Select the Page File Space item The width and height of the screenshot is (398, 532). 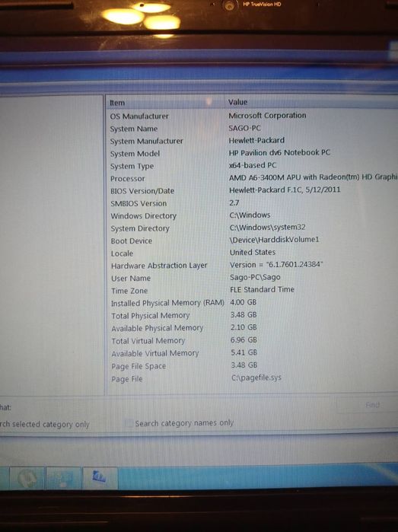139,366
